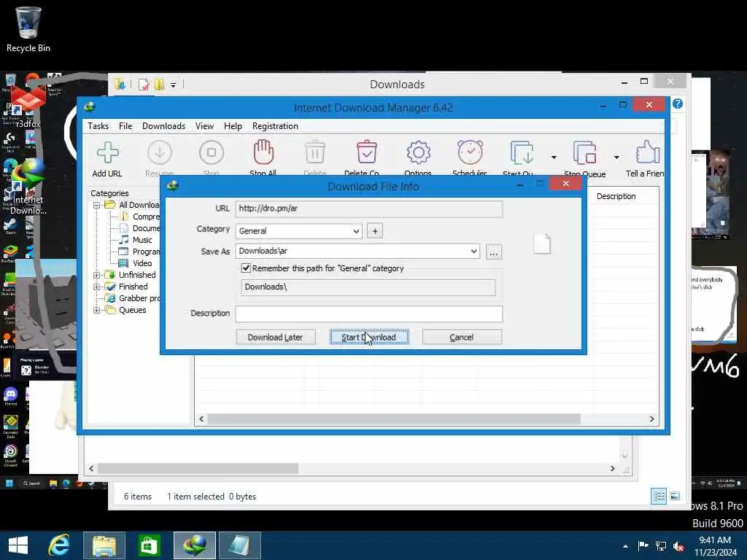This screenshot has width=747, height=560.
Task: Select the Documents category
Action: [x=140, y=228]
